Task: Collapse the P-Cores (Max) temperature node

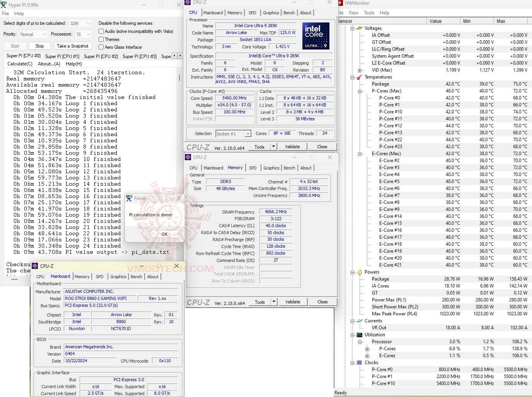Action: click(x=360, y=91)
